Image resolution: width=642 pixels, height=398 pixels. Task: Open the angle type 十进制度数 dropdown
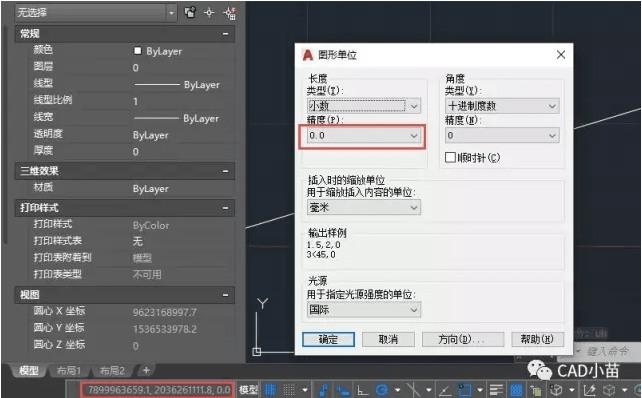pyautogui.click(x=502, y=106)
